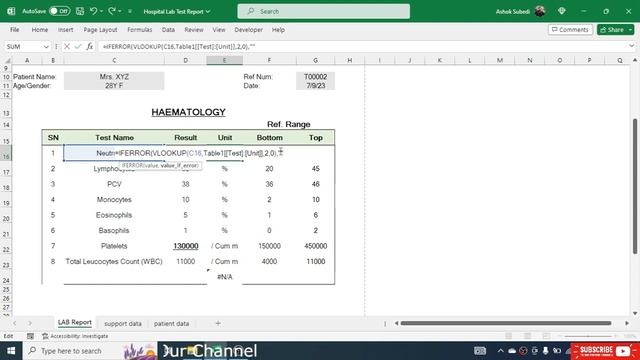Click the Comments button

point(570,30)
